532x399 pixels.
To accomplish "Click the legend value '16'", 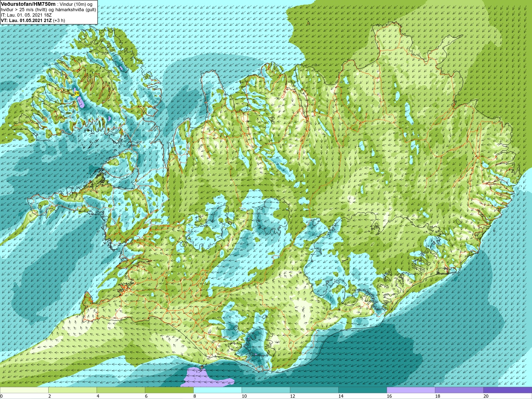I will pyautogui.click(x=389, y=396).
